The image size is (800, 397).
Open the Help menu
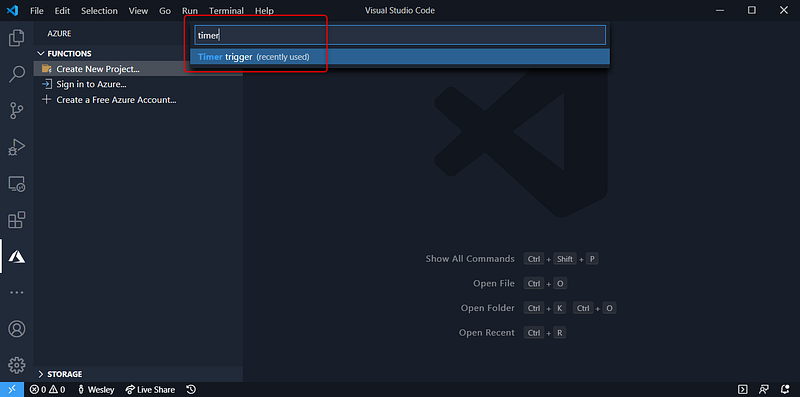click(264, 11)
